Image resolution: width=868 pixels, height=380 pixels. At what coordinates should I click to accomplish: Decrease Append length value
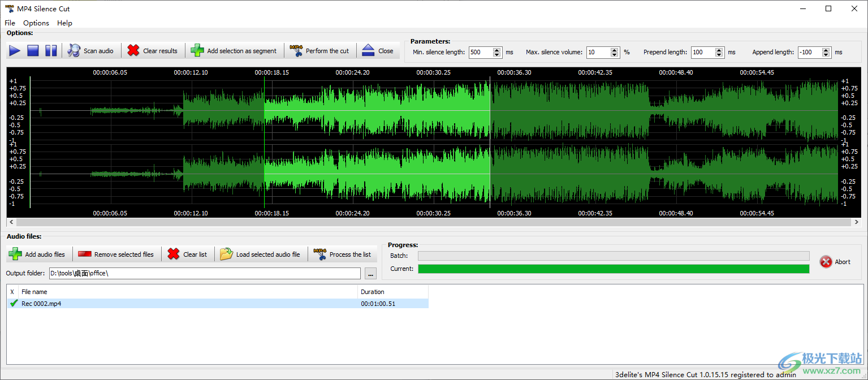(x=826, y=55)
